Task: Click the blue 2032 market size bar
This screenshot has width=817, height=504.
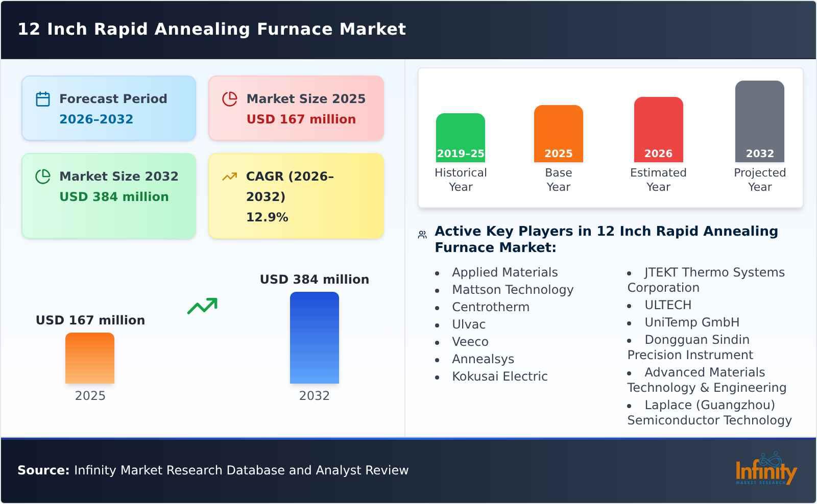Action: point(315,338)
